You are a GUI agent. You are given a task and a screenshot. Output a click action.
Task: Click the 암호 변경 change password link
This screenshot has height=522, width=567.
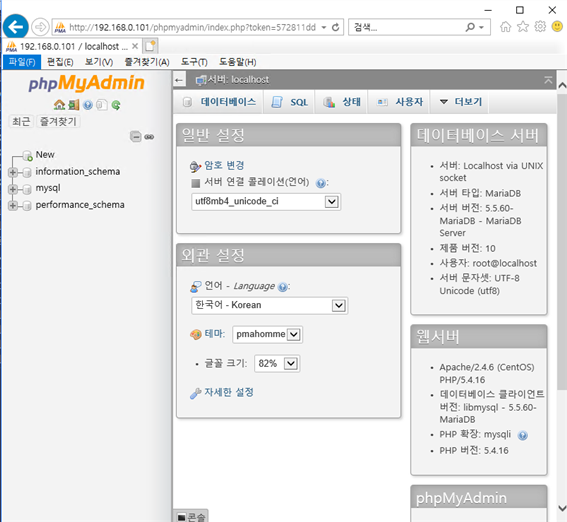coord(224,165)
